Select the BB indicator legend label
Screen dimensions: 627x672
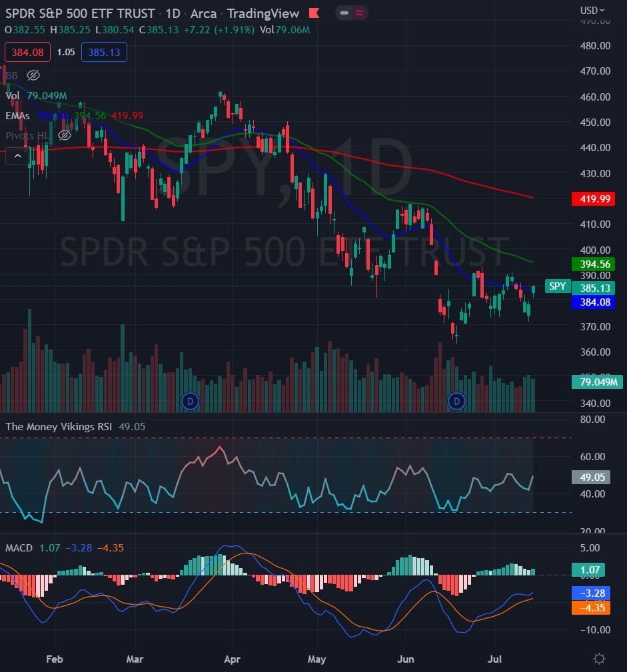tap(11, 75)
